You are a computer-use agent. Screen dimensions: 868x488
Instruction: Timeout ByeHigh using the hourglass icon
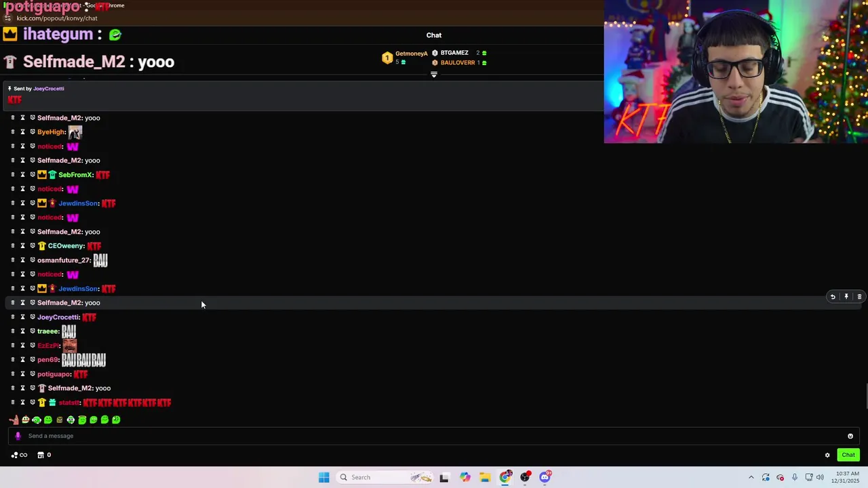coord(22,132)
